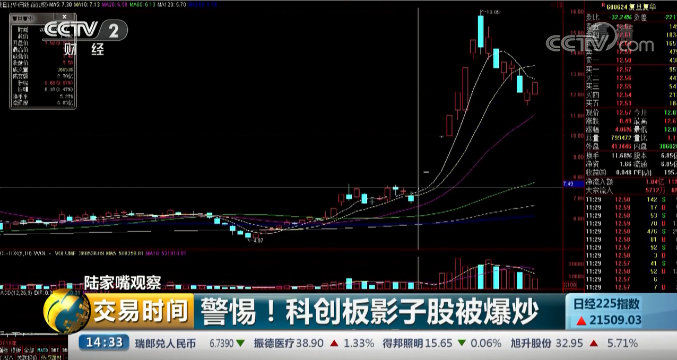Screen dimensions: 677x360
Task: Close the floating quote info window
Action: click(64, 17)
